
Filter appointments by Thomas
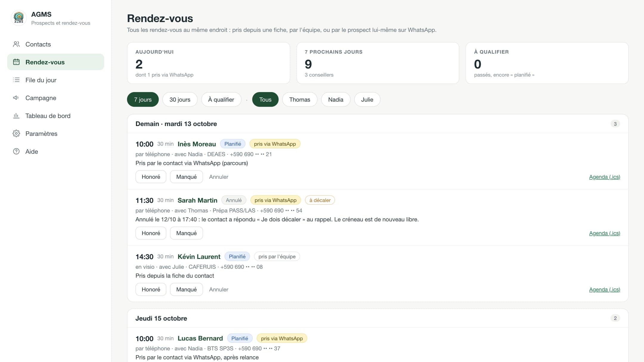pos(300,100)
